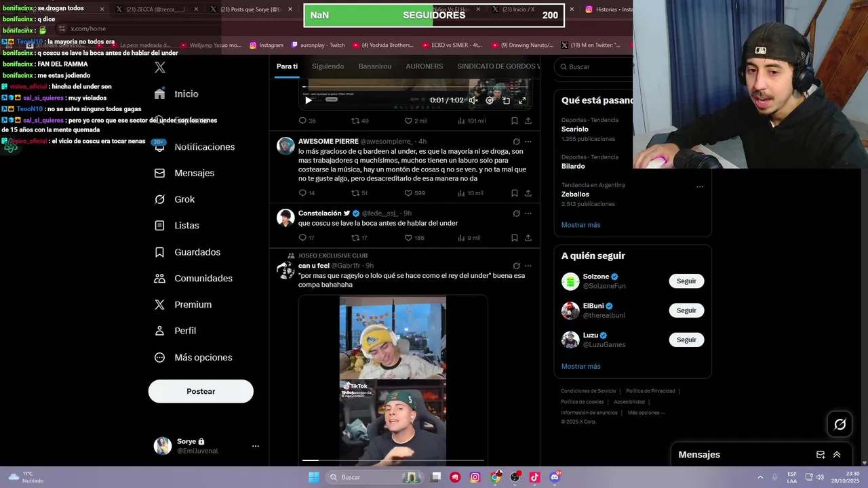Bookmark AWESOME PIERRE post
The image size is (868, 488).
tap(515, 193)
